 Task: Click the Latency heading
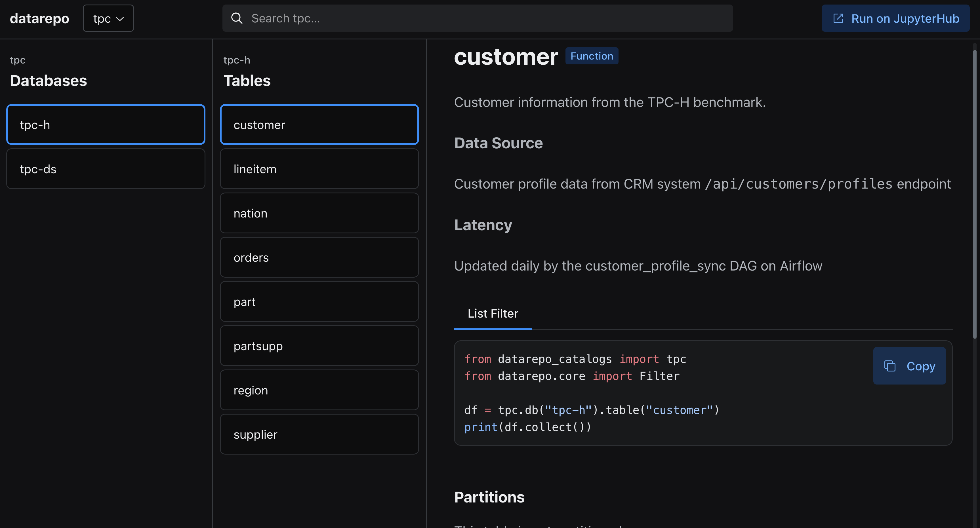pos(483,225)
